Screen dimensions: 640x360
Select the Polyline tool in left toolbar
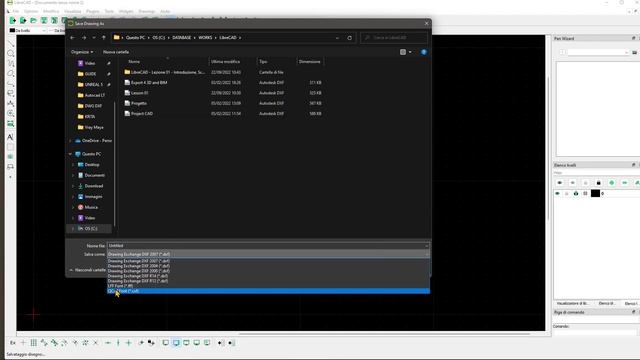11,84
